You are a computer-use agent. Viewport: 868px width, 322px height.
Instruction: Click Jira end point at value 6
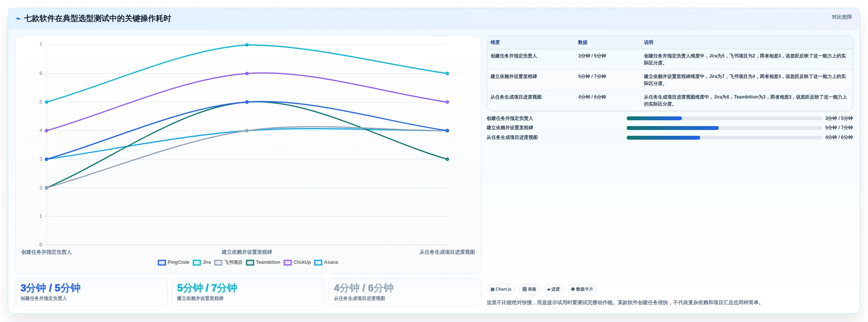click(x=447, y=73)
